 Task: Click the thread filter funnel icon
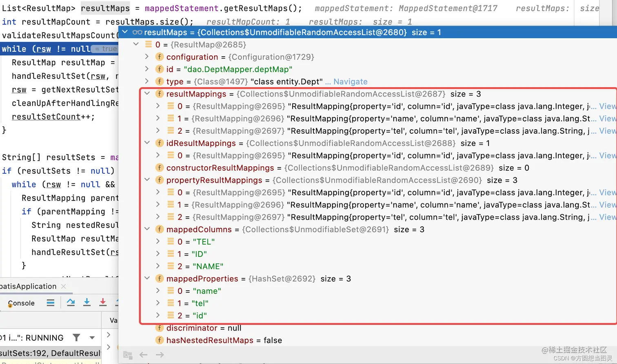click(76, 338)
